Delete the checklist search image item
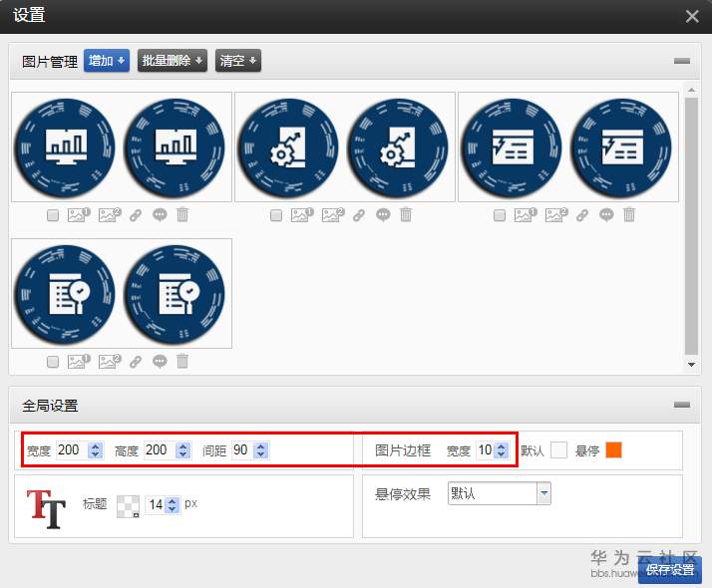This screenshot has height=588, width=712. tap(182, 361)
